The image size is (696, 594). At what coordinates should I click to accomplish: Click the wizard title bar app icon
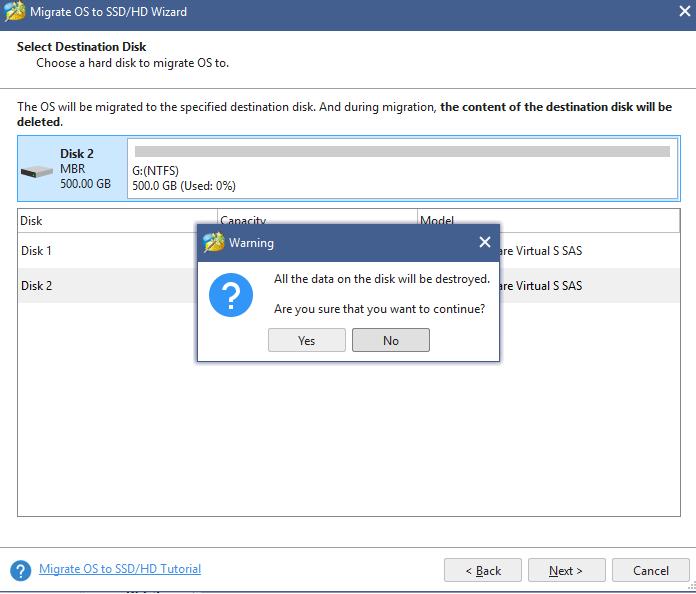coord(15,11)
